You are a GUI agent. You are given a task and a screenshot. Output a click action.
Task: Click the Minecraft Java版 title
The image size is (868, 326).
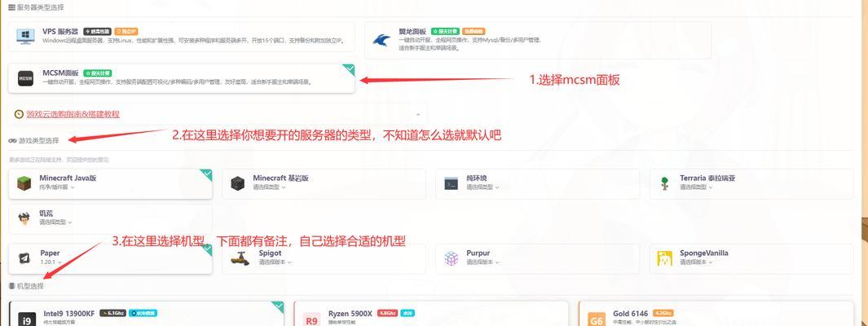(x=68, y=178)
